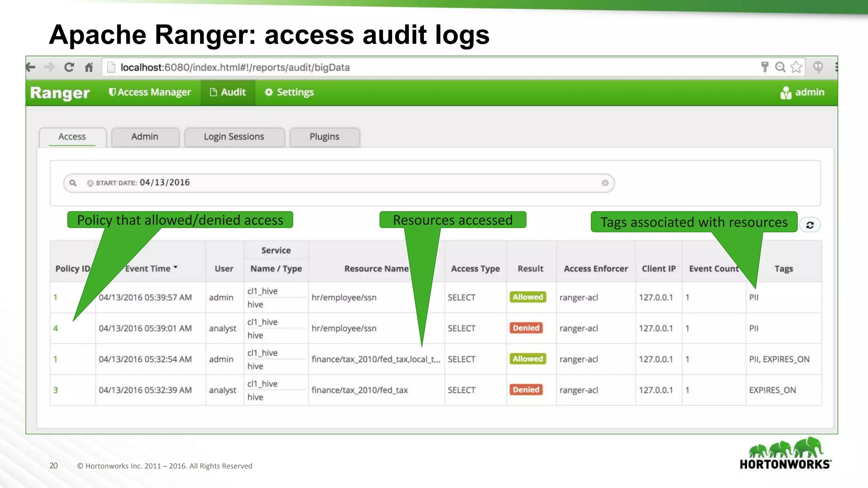Click the Ranger logo
Image resolution: width=868 pixels, height=488 pixels.
pyautogui.click(x=60, y=93)
